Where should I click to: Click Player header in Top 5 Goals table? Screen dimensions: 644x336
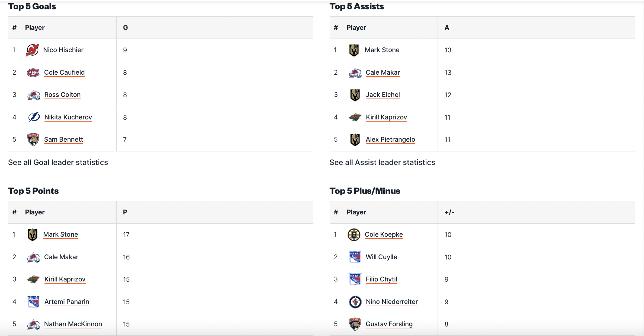[35, 28]
